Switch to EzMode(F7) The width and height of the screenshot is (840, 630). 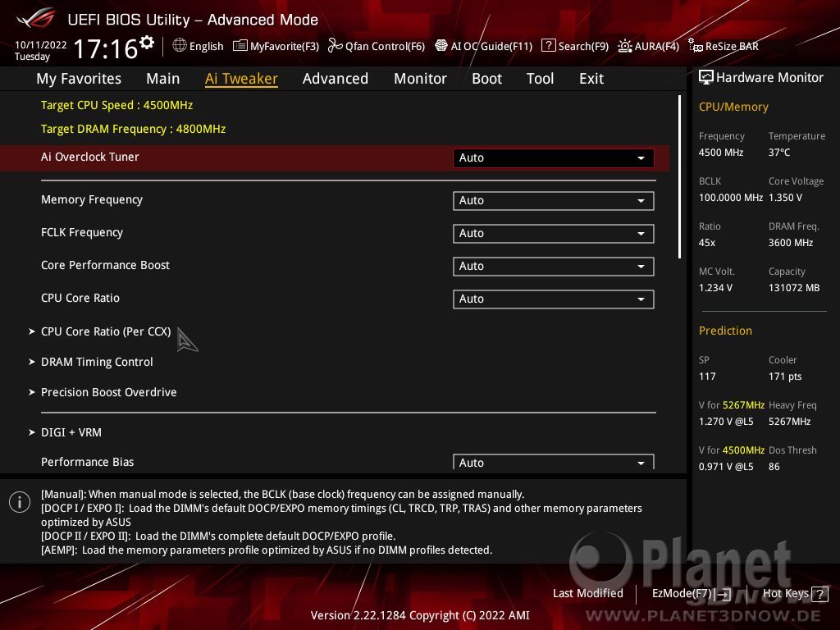tap(682, 594)
